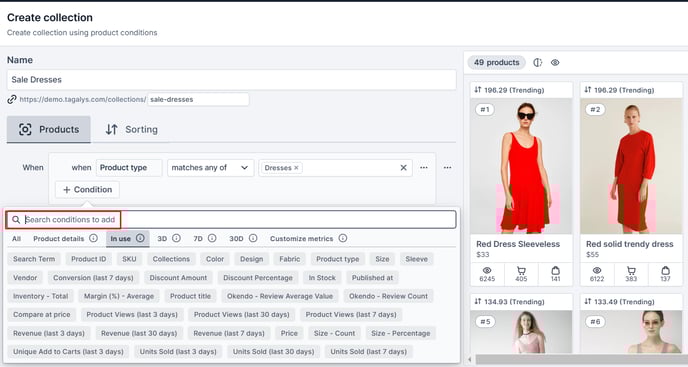Open the Red Dress Sleeveless product image
This screenshot has height=367, width=688.
pos(521,166)
